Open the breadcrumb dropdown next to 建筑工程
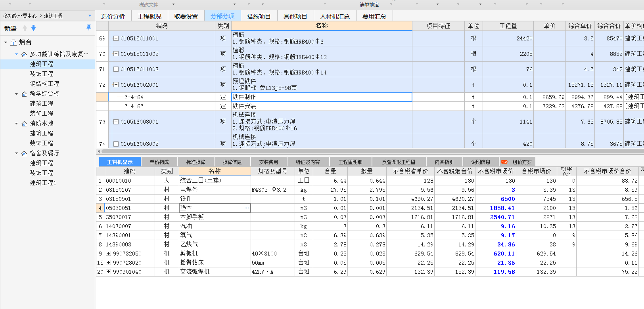 point(90,16)
